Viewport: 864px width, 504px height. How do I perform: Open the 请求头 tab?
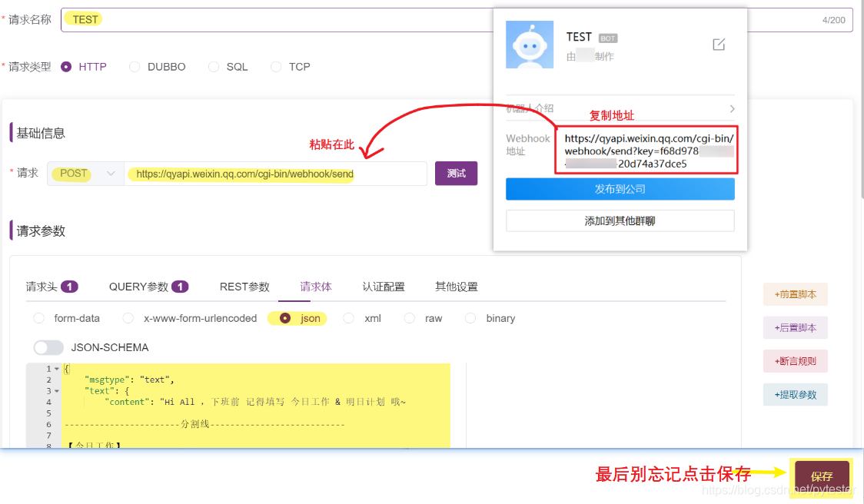(x=52, y=287)
